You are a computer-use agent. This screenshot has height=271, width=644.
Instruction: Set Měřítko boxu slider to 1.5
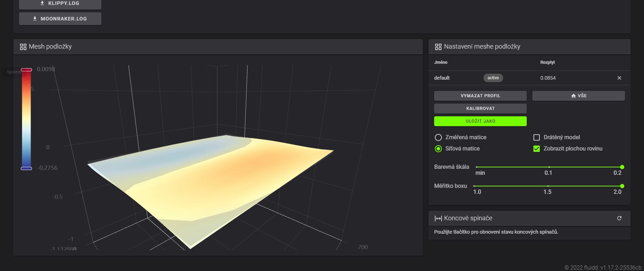pos(548,186)
